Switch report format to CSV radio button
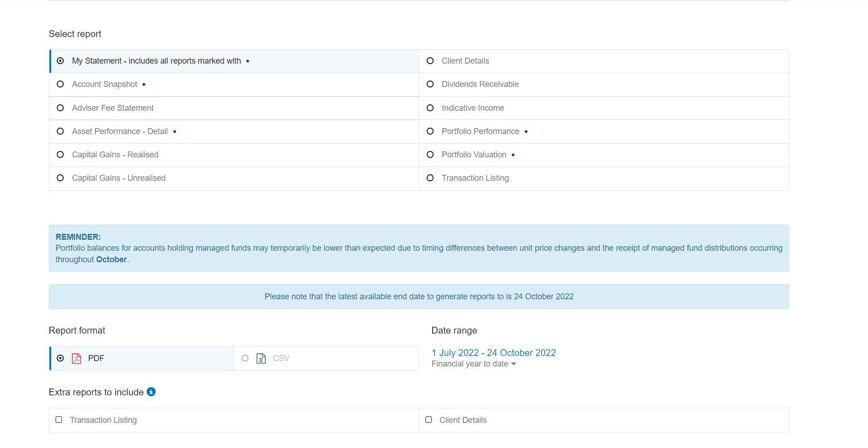This screenshot has height=448, width=868. coord(245,358)
